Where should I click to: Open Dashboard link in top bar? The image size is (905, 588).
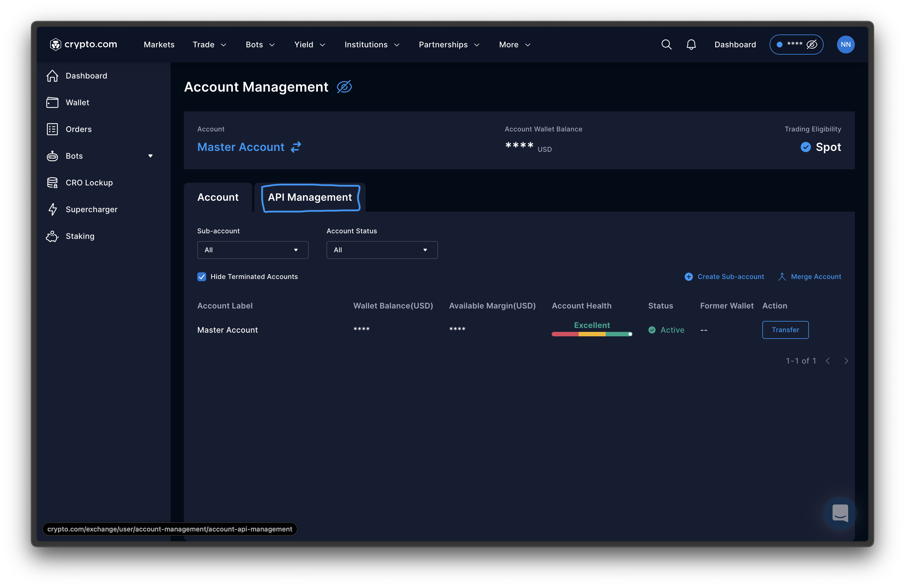(x=735, y=45)
